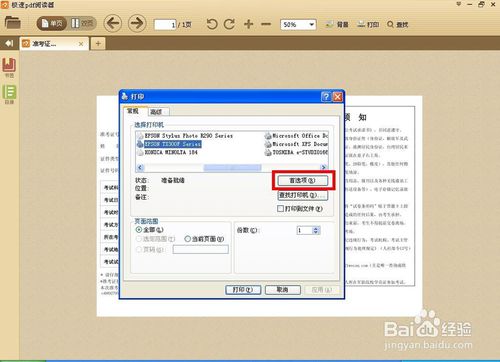Click the Find Printer button
The width and height of the screenshot is (500, 362).
[303, 195]
